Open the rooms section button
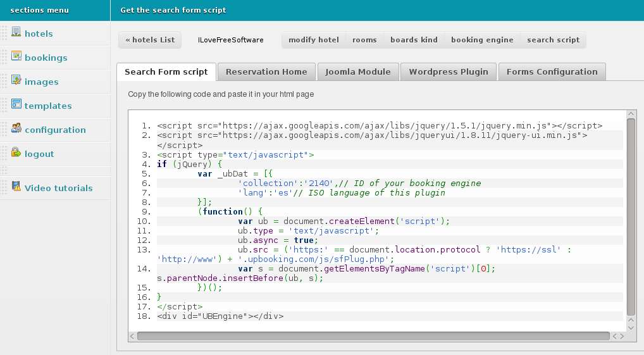Viewport: 644px width, 355px height. tap(364, 40)
